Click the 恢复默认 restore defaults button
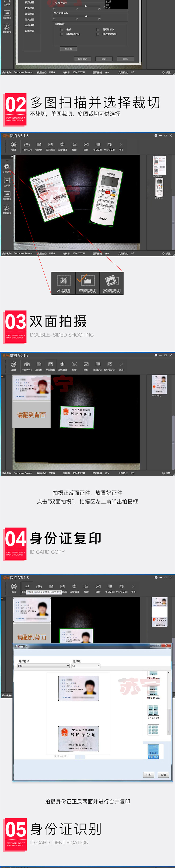Viewport: 175px width, 868px height. point(83,59)
